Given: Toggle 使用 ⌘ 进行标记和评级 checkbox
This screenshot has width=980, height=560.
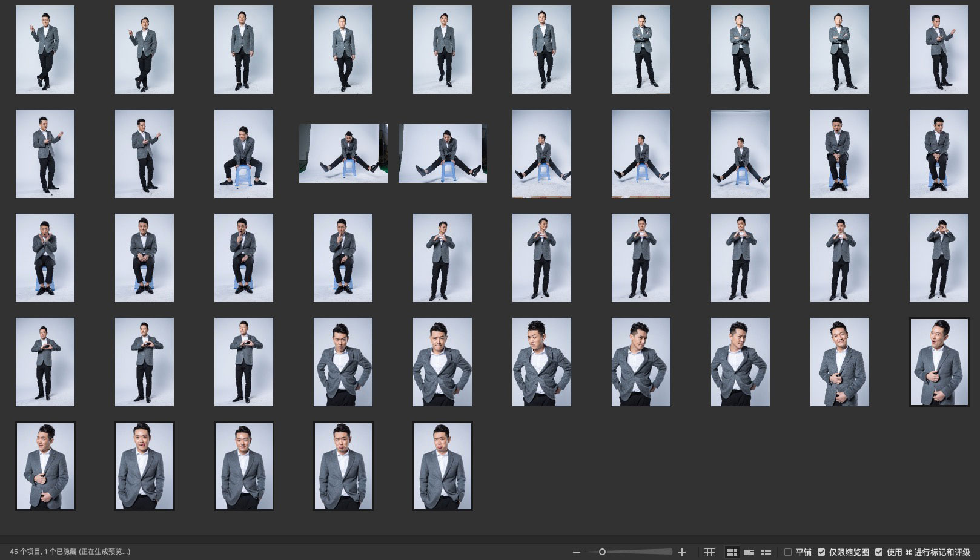Looking at the screenshot, I should click(x=879, y=552).
